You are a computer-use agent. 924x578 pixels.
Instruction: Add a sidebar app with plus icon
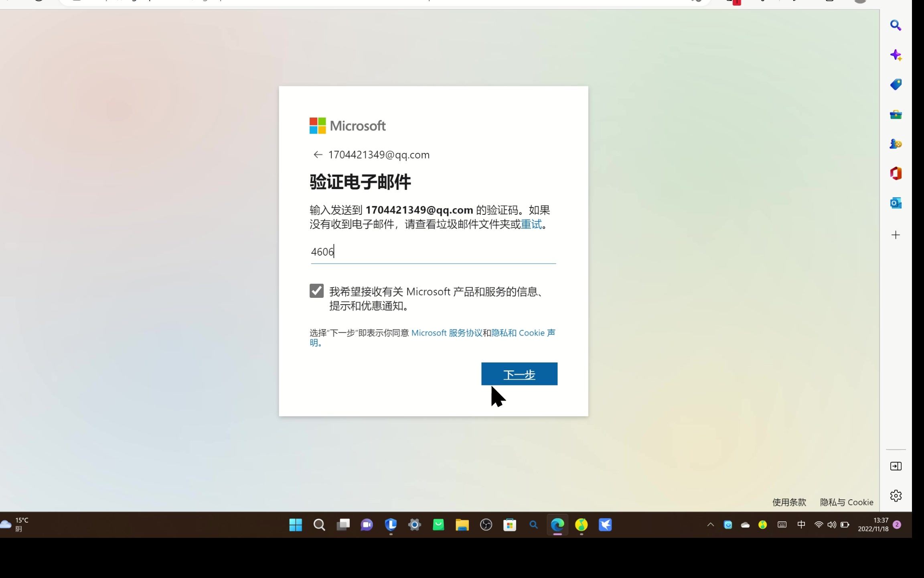point(896,235)
